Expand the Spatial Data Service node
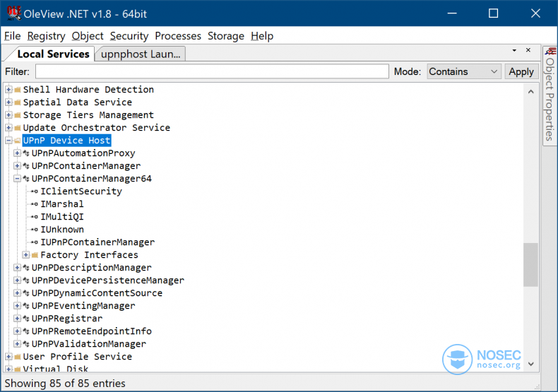Viewport: 558px width, 392px height. coord(8,102)
